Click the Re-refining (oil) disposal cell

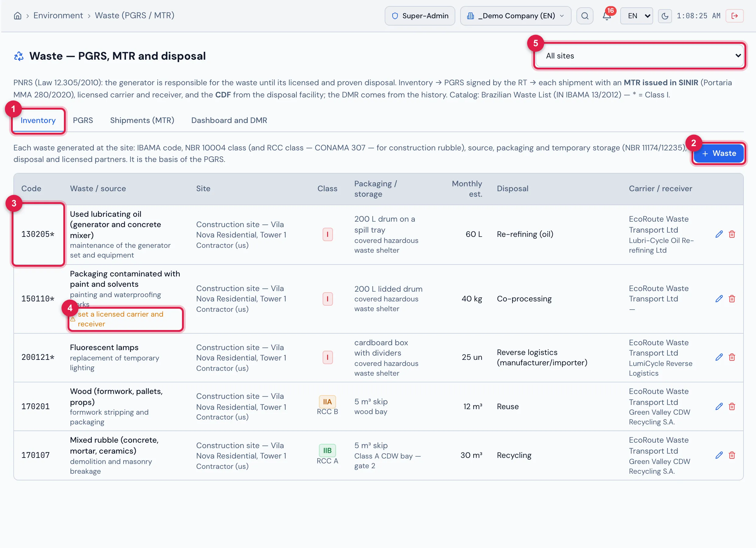(x=525, y=234)
